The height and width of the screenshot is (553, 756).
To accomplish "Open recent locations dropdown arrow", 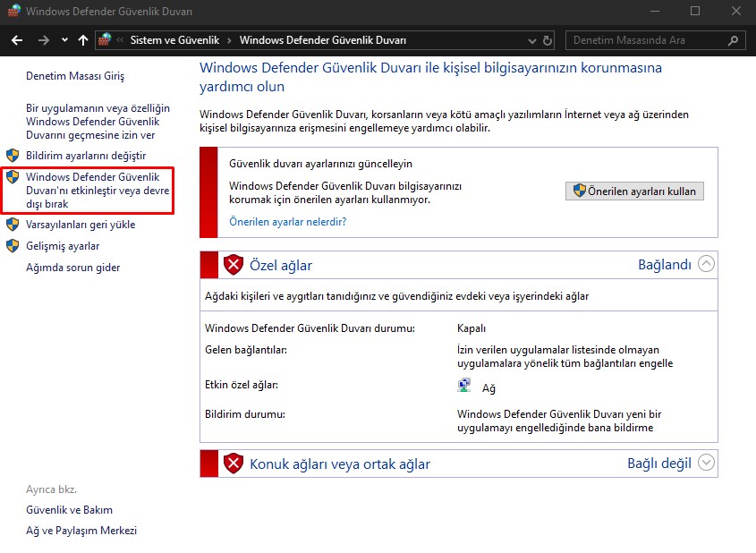I will pyautogui.click(x=64, y=40).
